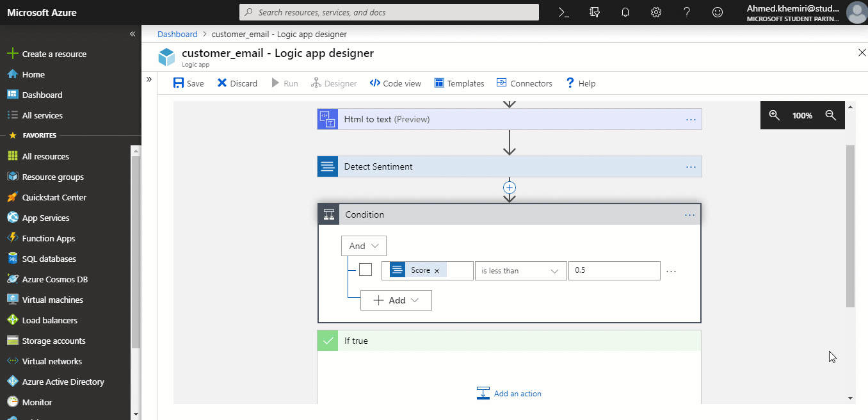Click the feedback smiley icon
868x420 pixels.
coord(718,12)
